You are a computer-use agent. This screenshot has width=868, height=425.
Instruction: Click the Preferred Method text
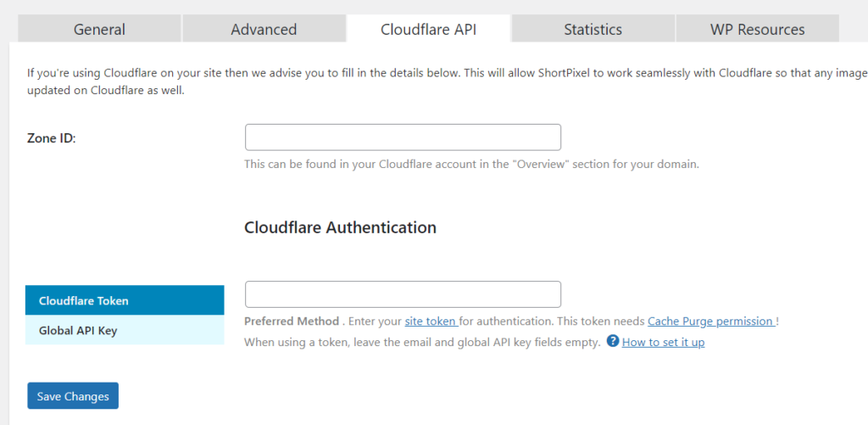[x=292, y=322]
